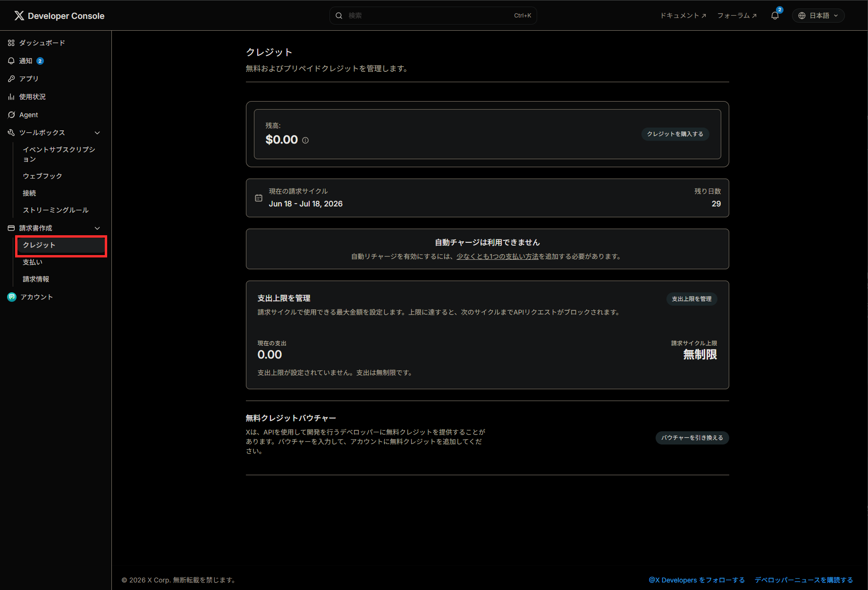This screenshot has height=590, width=868.
Task: Collapse the 請求書作成 section chevron
Action: (97, 228)
